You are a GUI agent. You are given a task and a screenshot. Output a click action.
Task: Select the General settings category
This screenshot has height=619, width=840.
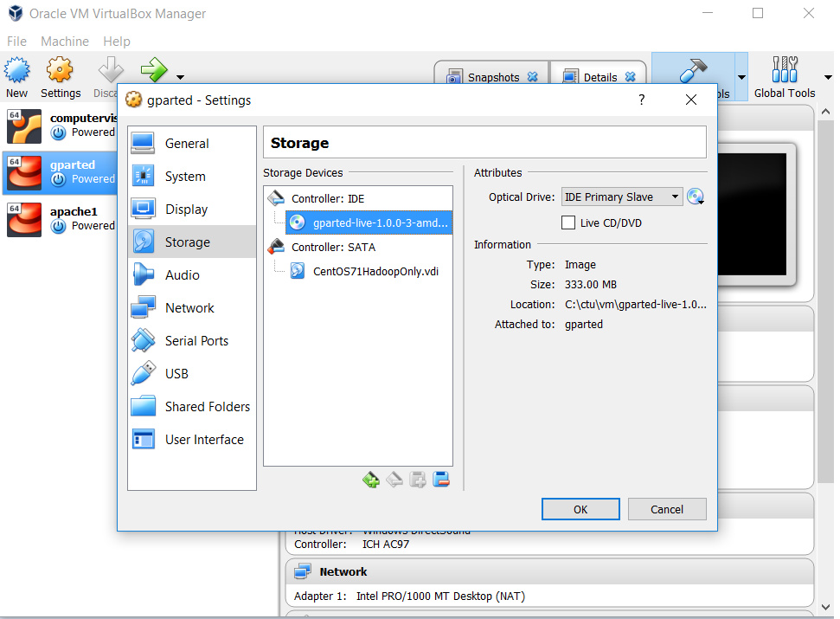tap(192, 143)
